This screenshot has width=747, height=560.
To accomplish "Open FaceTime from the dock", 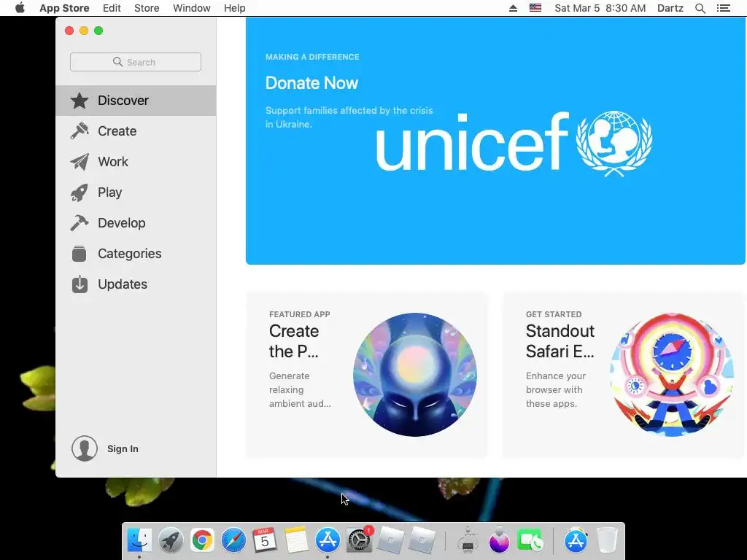I will 530,540.
